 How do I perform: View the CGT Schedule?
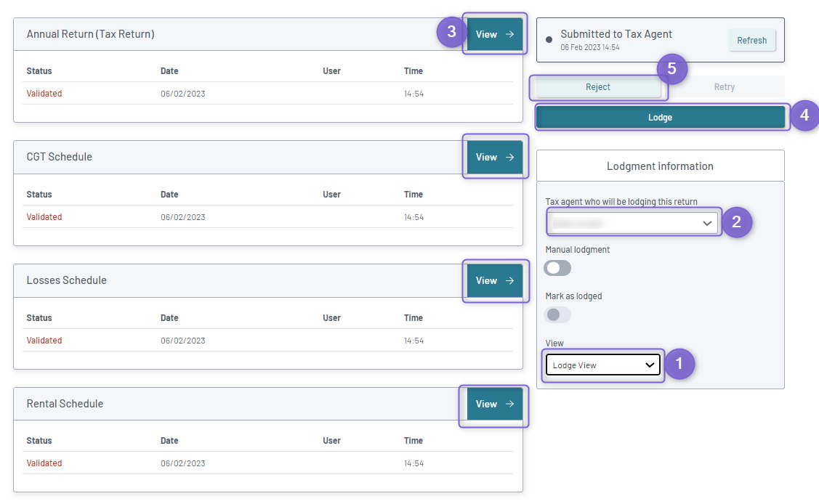495,157
